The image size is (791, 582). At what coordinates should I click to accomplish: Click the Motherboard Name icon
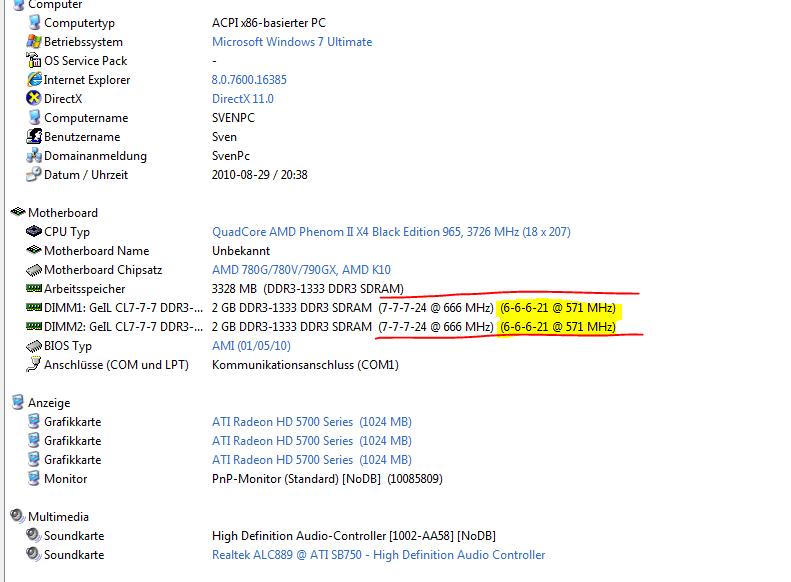pyautogui.click(x=34, y=250)
